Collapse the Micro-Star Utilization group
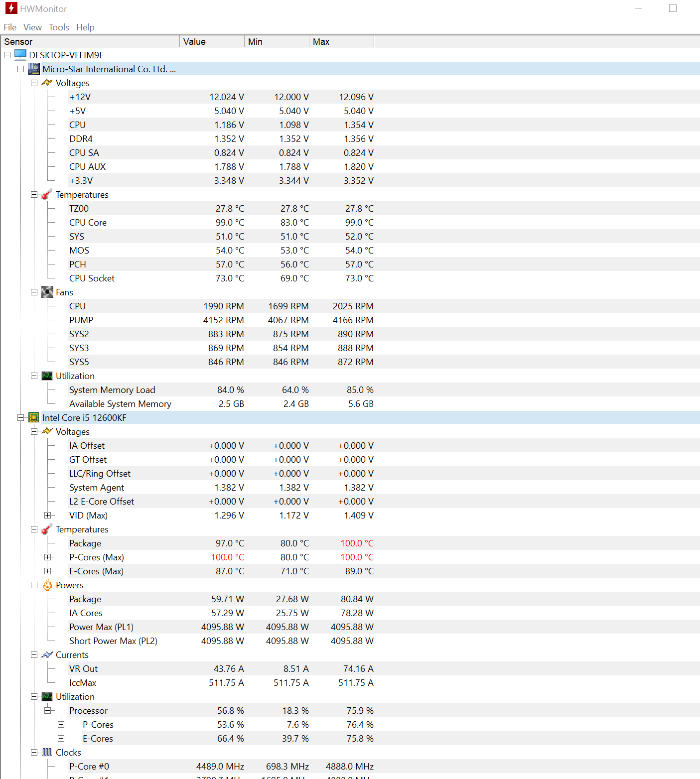 (x=34, y=376)
